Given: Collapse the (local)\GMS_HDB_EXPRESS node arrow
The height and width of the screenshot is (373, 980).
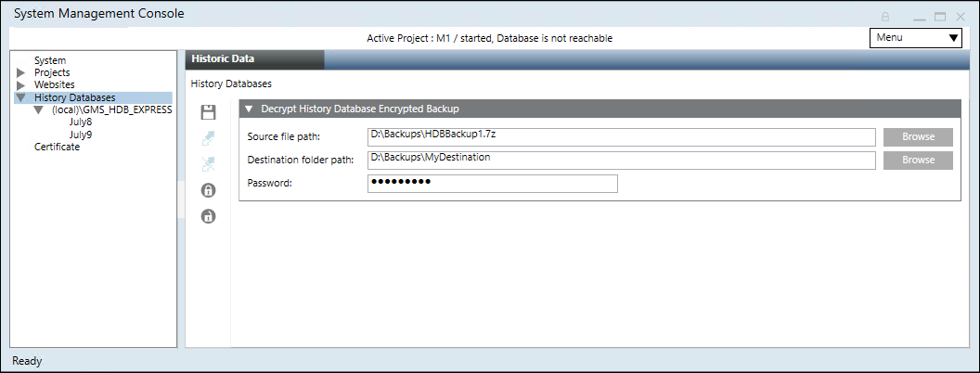Looking at the screenshot, I should coord(39,110).
